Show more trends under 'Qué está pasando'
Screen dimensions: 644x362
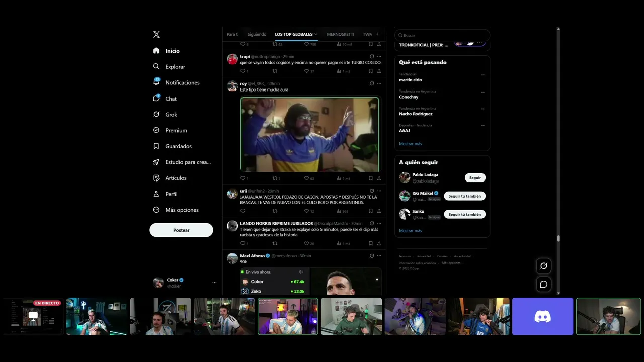click(x=411, y=144)
